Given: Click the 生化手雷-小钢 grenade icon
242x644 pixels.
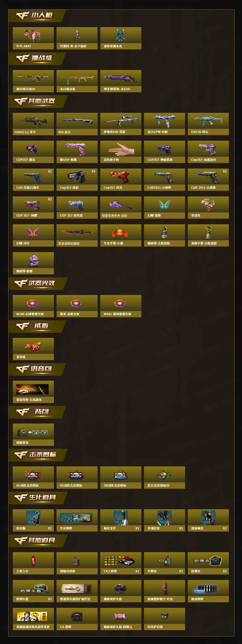Looking at the screenshot, I should pyautogui.click(x=120, y=232).
